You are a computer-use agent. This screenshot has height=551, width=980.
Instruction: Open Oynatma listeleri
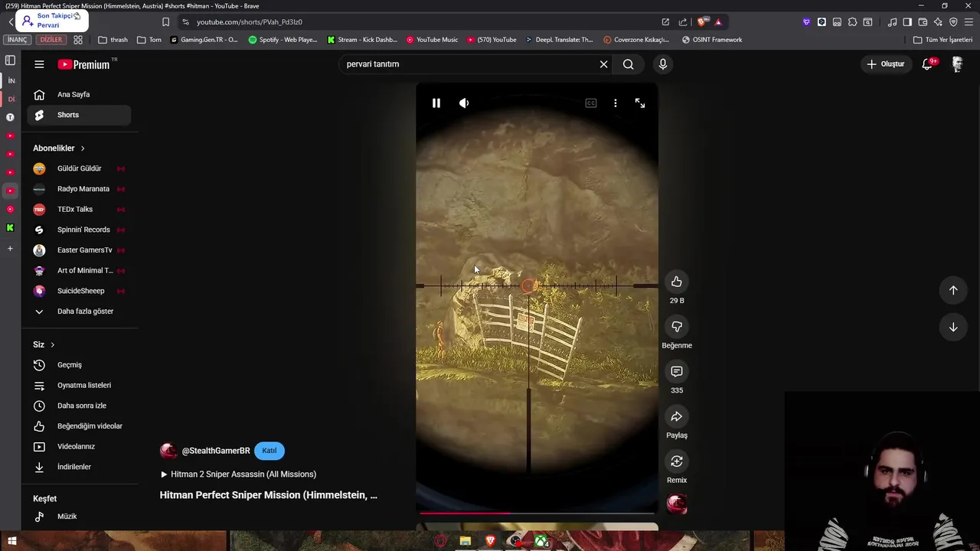79,385
